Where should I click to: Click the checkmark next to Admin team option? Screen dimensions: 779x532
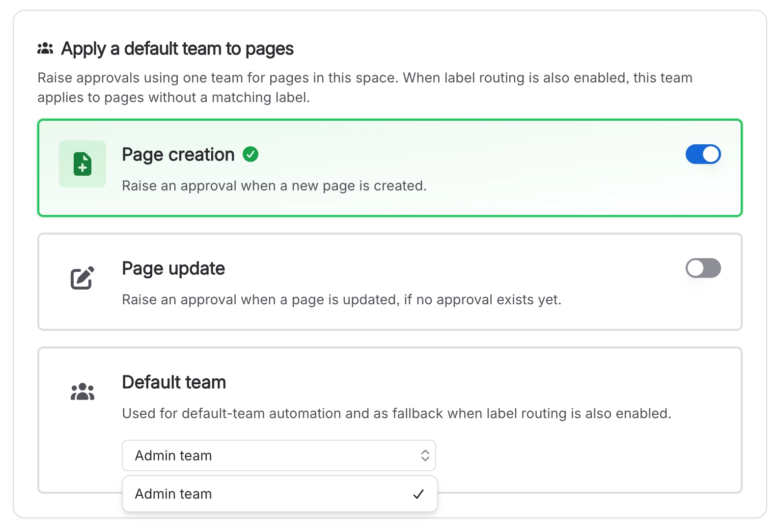click(418, 494)
